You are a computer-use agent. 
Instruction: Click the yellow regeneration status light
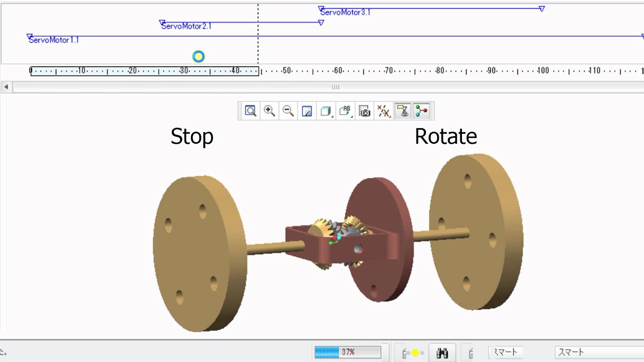click(x=416, y=353)
